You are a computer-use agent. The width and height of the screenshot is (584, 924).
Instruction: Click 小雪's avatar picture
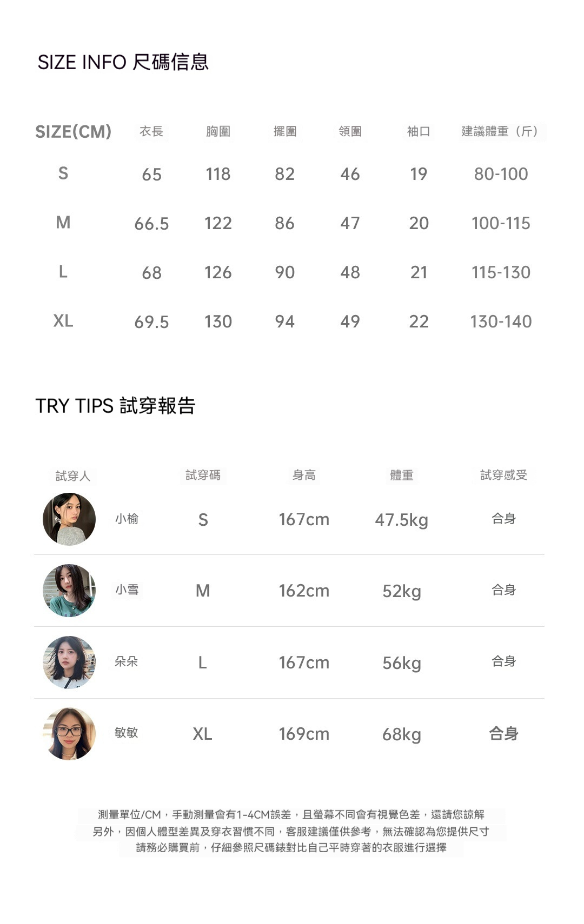pyautogui.click(x=69, y=591)
